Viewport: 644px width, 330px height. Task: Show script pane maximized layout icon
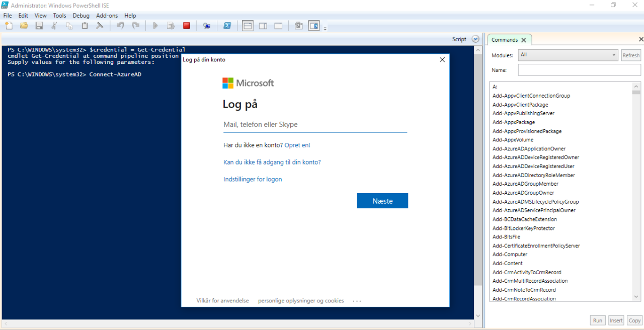278,26
